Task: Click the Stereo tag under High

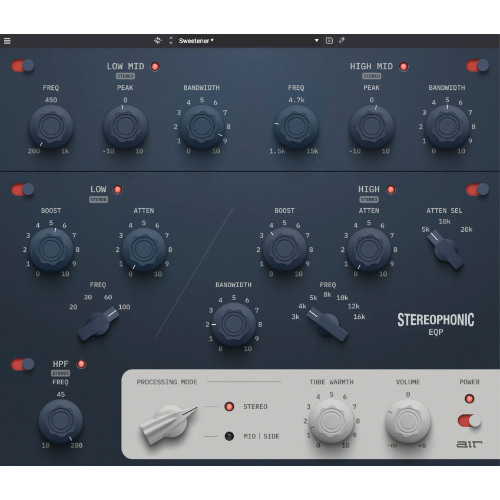Action: [x=369, y=199]
